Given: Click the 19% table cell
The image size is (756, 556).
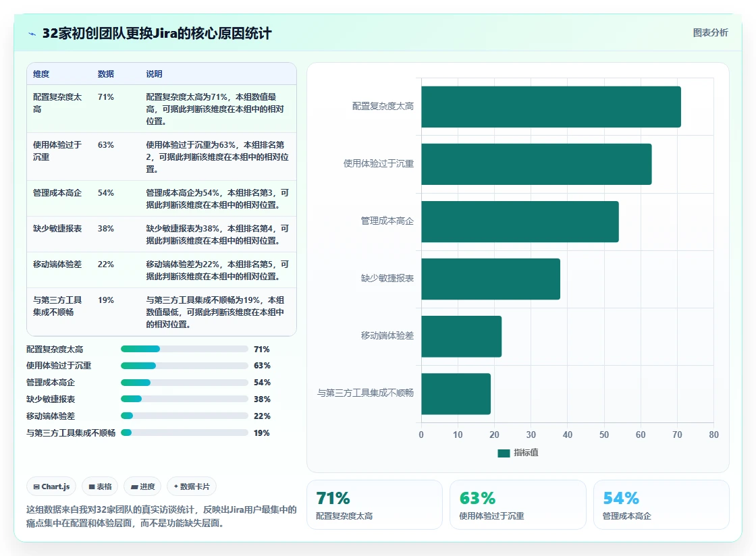Looking at the screenshot, I should click(105, 300).
